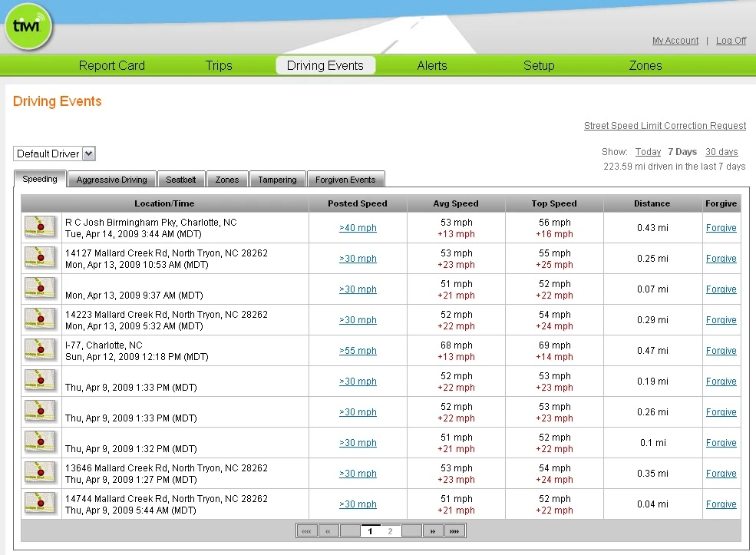Open map icon for 13646 Mallard Creek Rd event
This screenshot has width=756, height=555.
coord(41,473)
